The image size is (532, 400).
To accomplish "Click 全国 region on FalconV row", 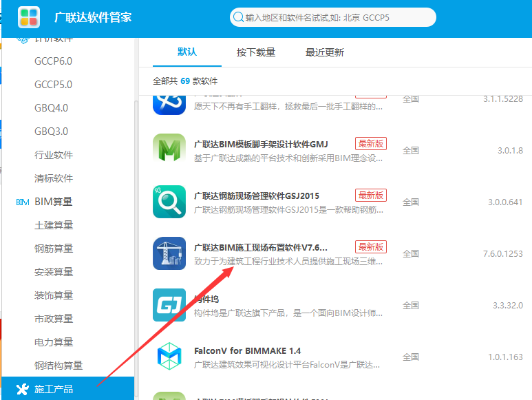I will (411, 357).
